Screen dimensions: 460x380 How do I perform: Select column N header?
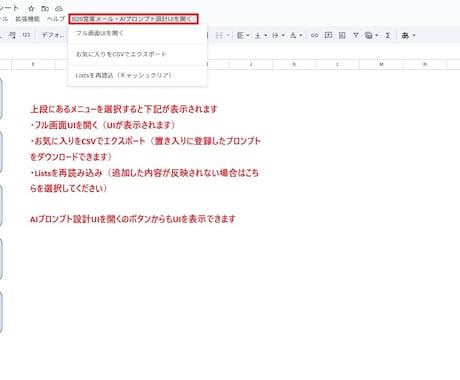[425, 64]
